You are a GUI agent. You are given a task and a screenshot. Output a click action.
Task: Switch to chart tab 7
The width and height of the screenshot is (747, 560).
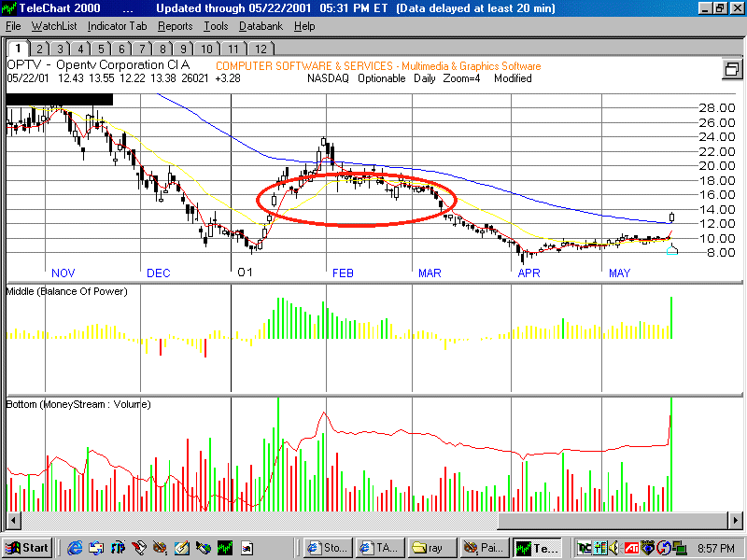[x=142, y=49]
